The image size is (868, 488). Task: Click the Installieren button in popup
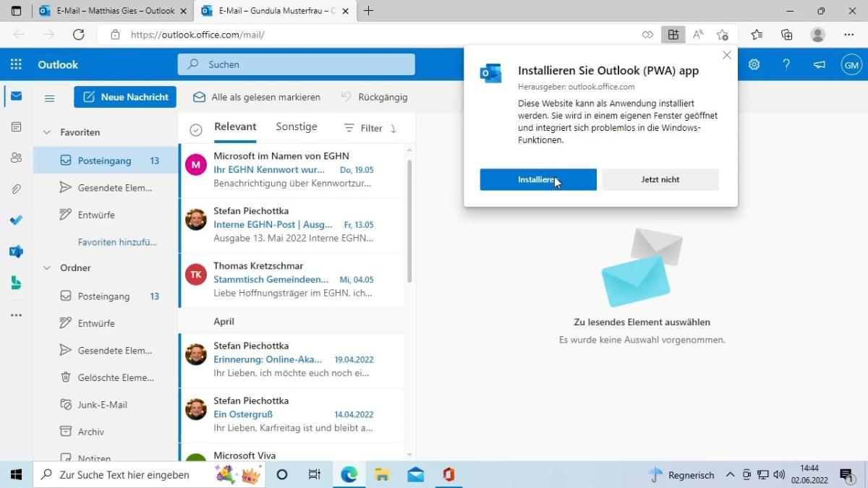click(537, 179)
